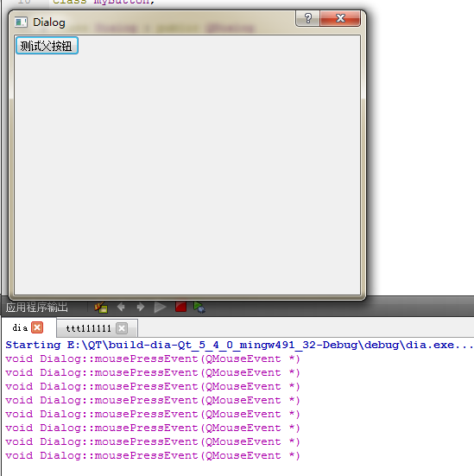Click the first mousePressEvent output line
The height and width of the screenshot is (476, 474).
pos(153,359)
